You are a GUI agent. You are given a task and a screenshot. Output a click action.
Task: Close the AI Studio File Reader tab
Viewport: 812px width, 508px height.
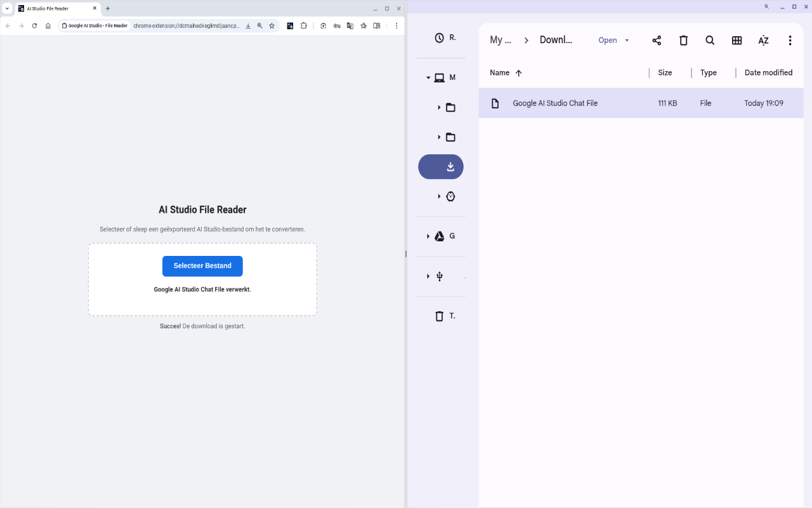pos(95,9)
